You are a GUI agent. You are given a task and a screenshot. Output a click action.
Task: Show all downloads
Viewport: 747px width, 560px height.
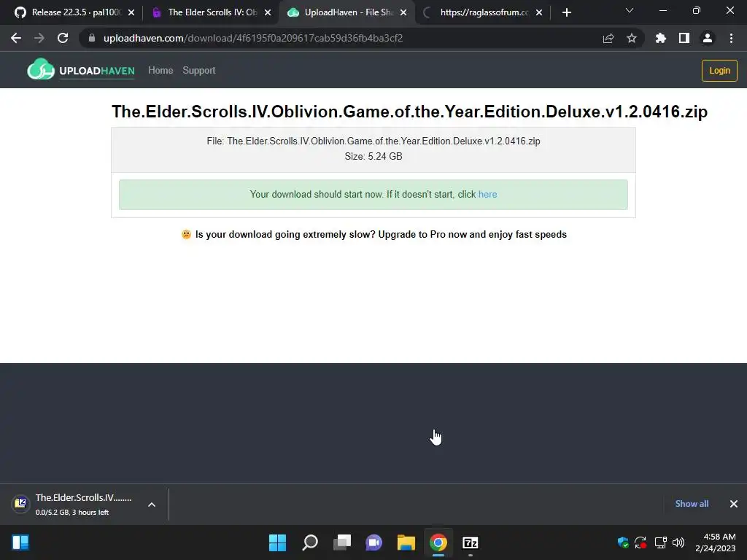692,504
